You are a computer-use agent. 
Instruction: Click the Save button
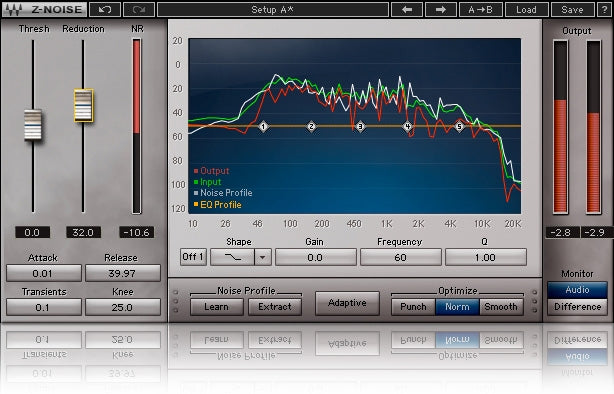tap(572, 9)
